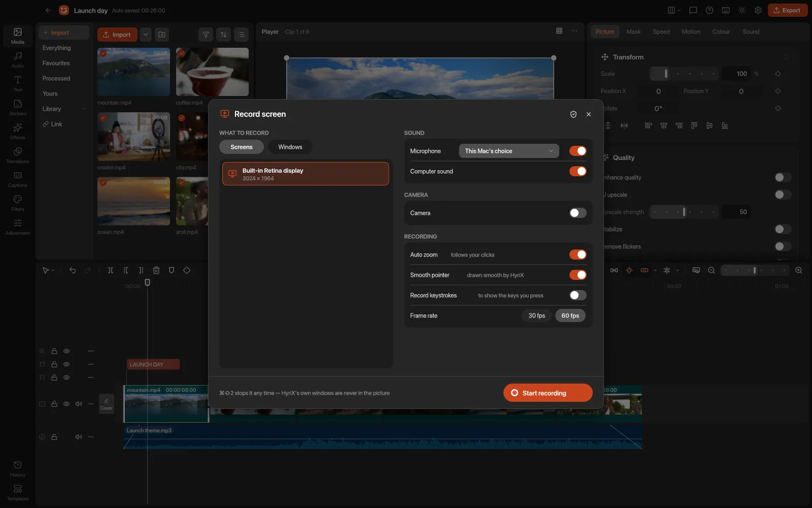This screenshot has height=508, width=812.
Task: Turn off Computer sound toggle
Action: pos(578,171)
